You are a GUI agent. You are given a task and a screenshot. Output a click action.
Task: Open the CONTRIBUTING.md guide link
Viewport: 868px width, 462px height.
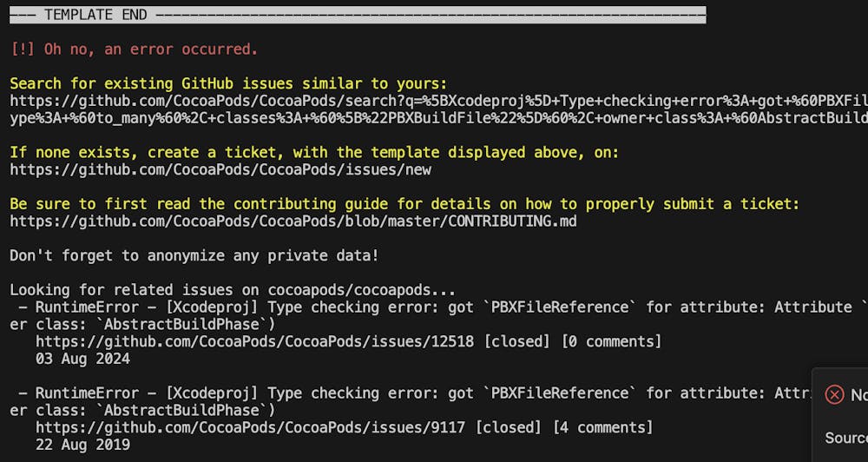[293, 221]
